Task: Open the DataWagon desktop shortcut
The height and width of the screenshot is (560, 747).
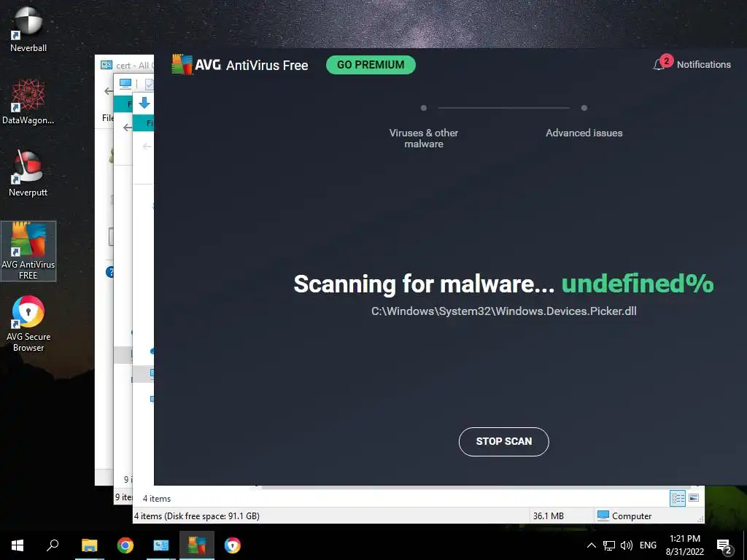Action: pos(28,102)
